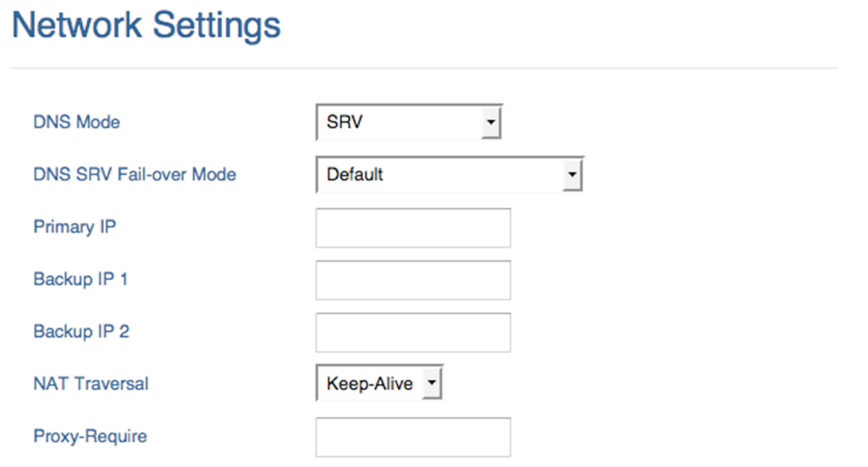Click the Proxy-Require label
This screenshot has width=868, height=467.
tap(90, 437)
